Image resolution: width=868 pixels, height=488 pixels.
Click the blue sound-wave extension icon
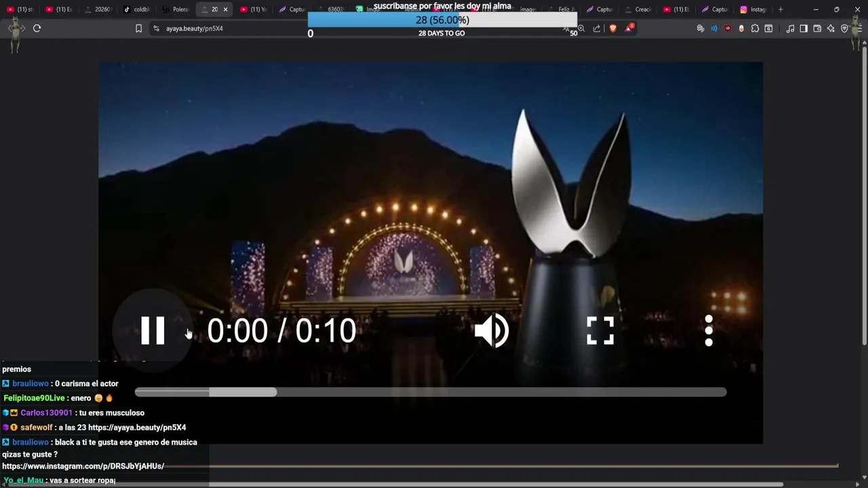[x=714, y=28]
